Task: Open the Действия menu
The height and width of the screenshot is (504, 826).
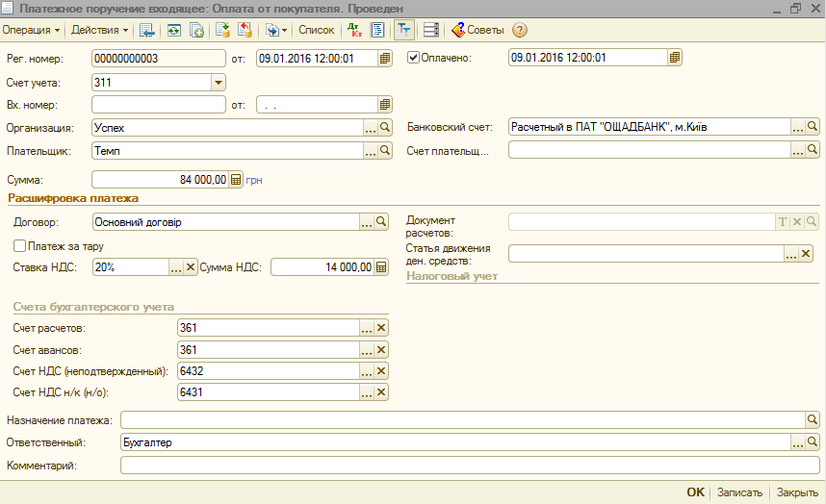Action: click(99, 30)
